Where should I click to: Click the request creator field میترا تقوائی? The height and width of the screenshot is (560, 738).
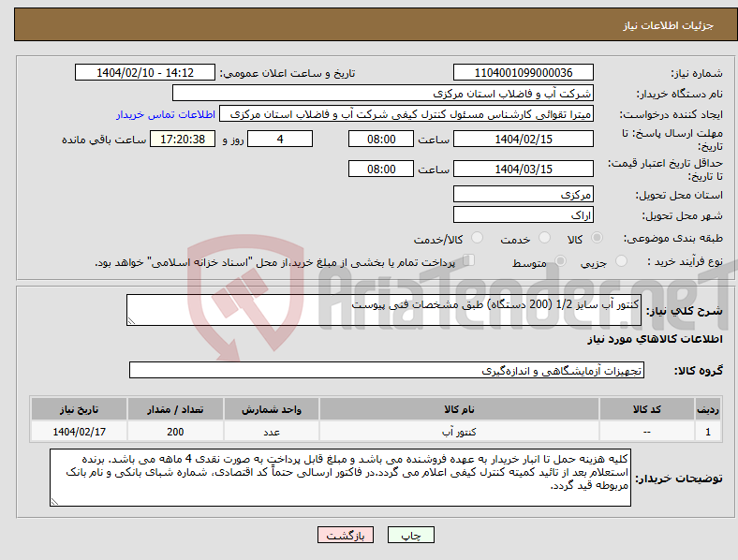click(406, 114)
